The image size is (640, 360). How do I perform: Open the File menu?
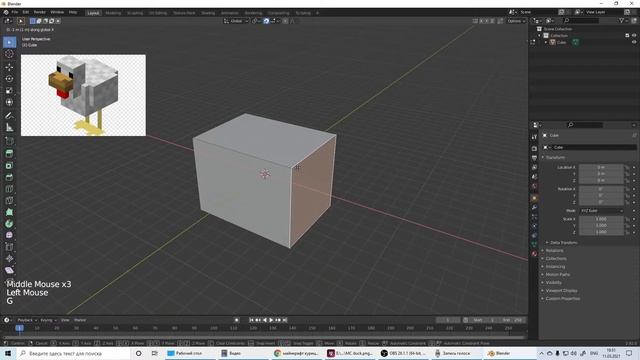pyautogui.click(x=15, y=13)
